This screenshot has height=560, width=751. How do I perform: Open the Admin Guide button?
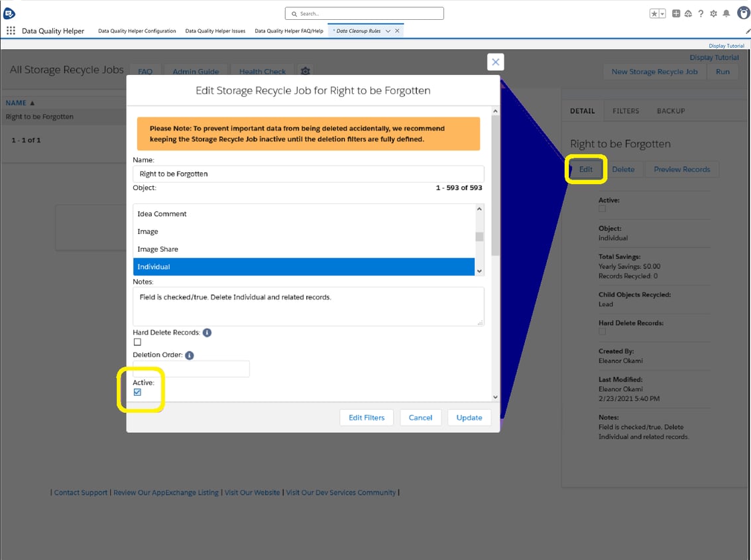point(196,71)
